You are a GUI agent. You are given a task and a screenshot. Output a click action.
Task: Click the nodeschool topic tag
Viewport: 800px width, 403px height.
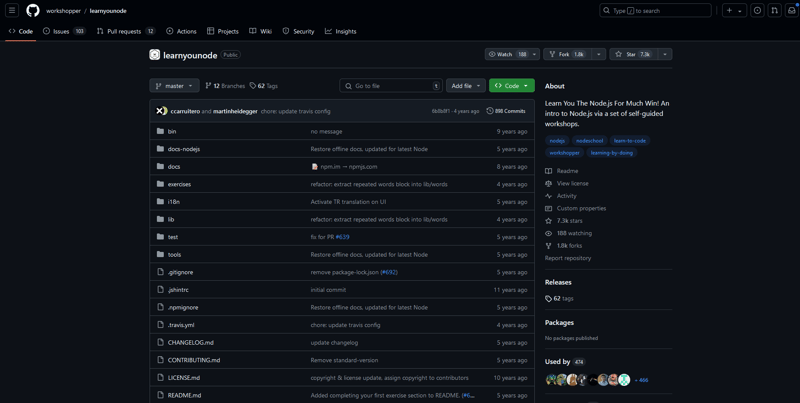click(x=589, y=141)
